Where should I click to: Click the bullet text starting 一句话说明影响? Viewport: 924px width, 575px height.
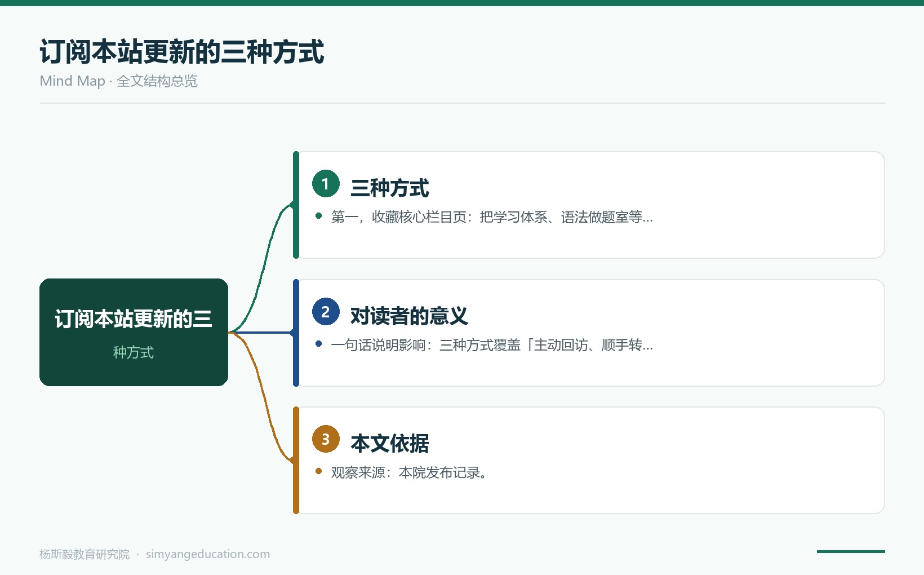tap(492, 345)
